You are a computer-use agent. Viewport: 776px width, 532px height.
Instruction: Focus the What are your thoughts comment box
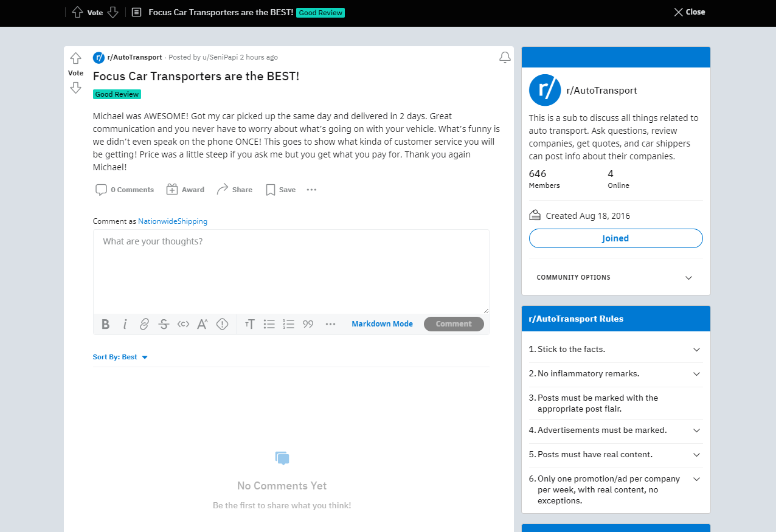coord(291,271)
